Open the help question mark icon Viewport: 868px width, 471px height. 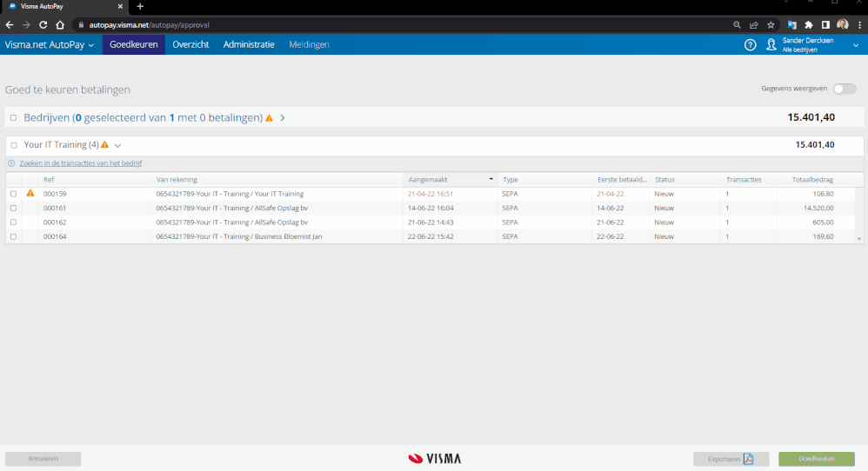click(750, 45)
